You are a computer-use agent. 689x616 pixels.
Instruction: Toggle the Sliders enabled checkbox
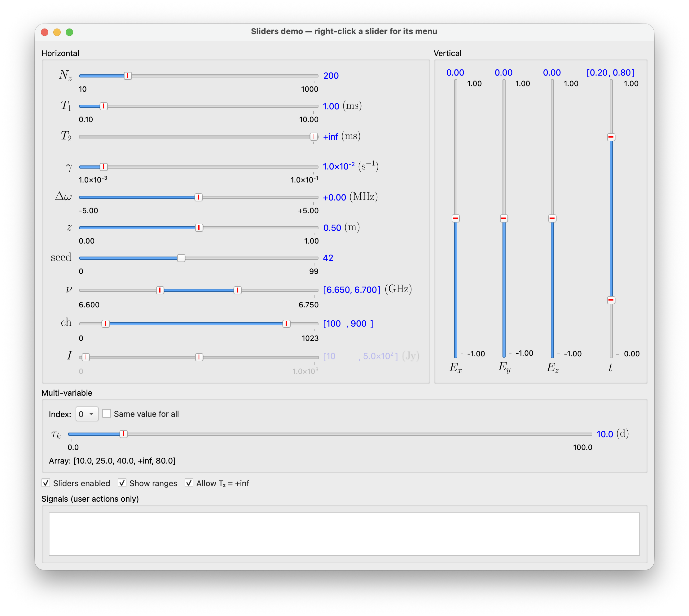point(46,483)
